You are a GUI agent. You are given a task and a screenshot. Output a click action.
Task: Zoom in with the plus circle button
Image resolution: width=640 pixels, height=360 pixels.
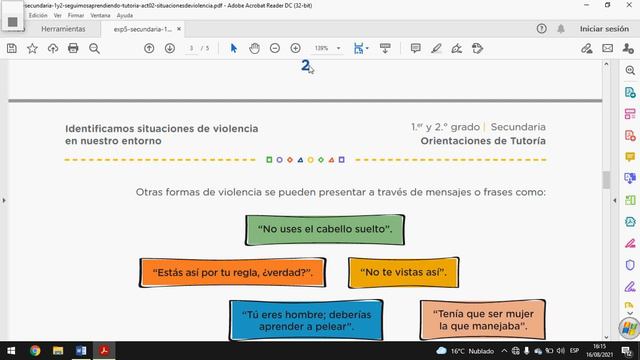coord(296,49)
